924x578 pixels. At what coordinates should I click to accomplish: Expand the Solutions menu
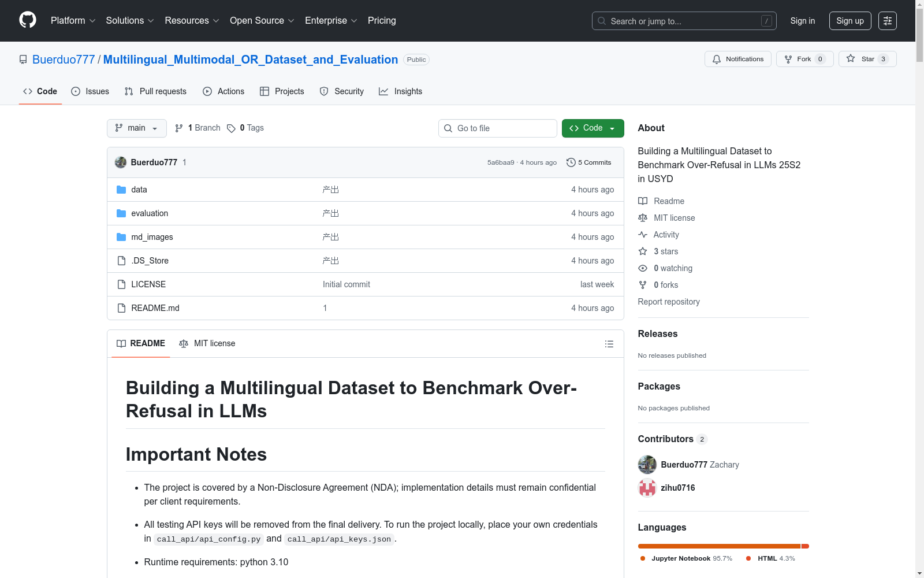[130, 21]
